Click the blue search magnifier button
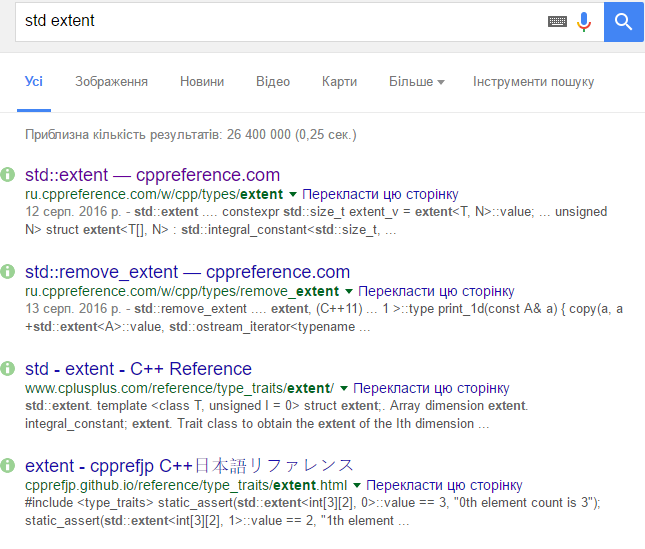 (x=624, y=21)
